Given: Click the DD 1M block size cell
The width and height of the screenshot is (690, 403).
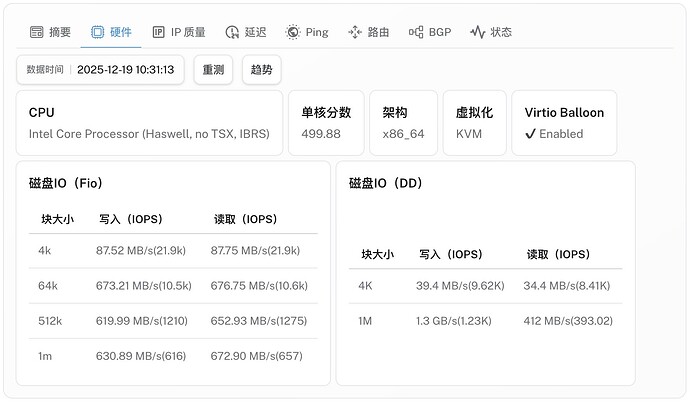Looking at the screenshot, I should (365, 321).
